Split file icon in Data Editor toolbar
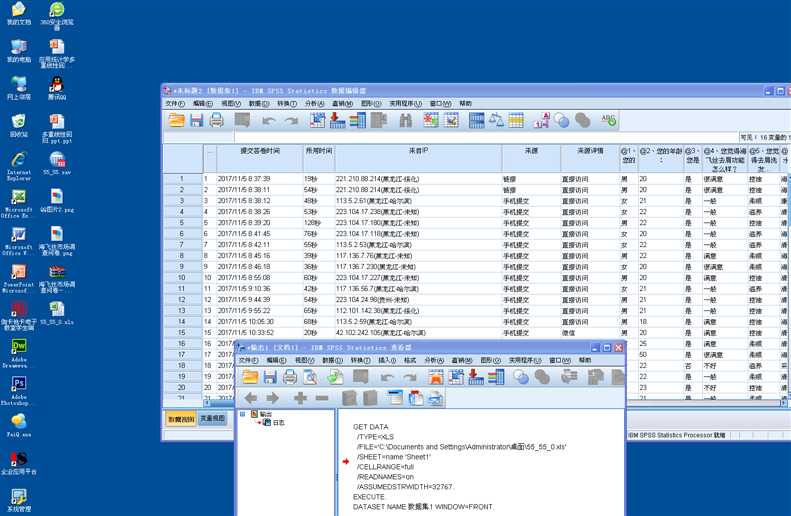 click(476, 120)
